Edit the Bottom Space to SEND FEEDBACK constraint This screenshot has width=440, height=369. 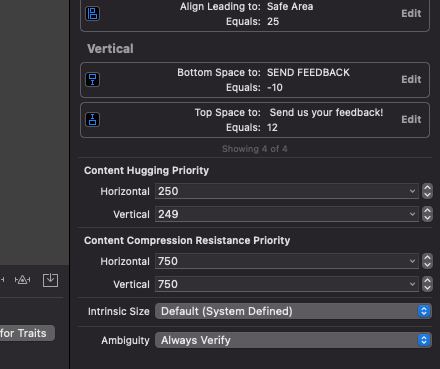411,79
